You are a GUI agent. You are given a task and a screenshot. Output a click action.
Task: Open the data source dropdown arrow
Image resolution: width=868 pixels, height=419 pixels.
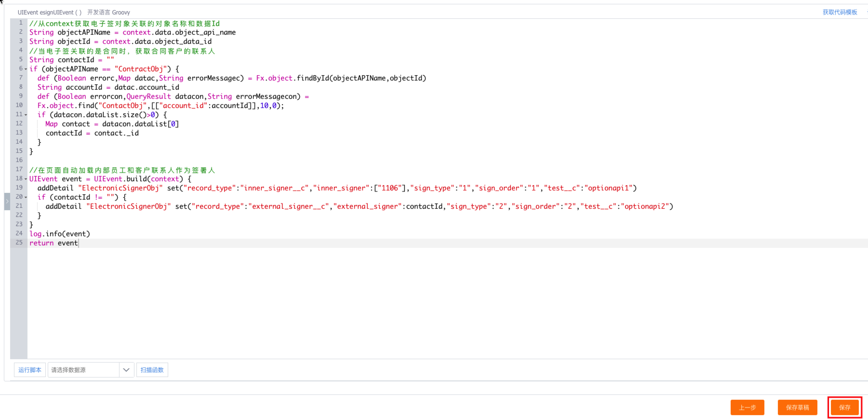click(x=126, y=370)
